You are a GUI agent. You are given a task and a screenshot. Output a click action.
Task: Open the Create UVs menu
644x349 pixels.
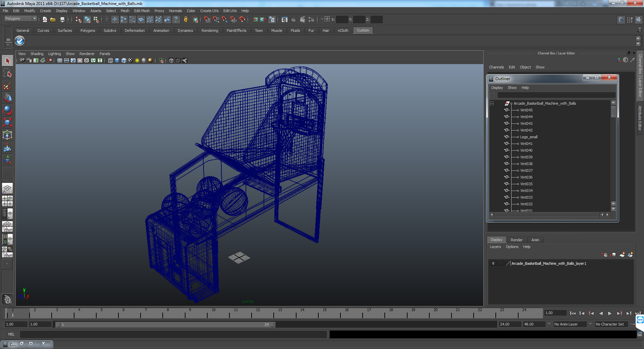tap(209, 11)
